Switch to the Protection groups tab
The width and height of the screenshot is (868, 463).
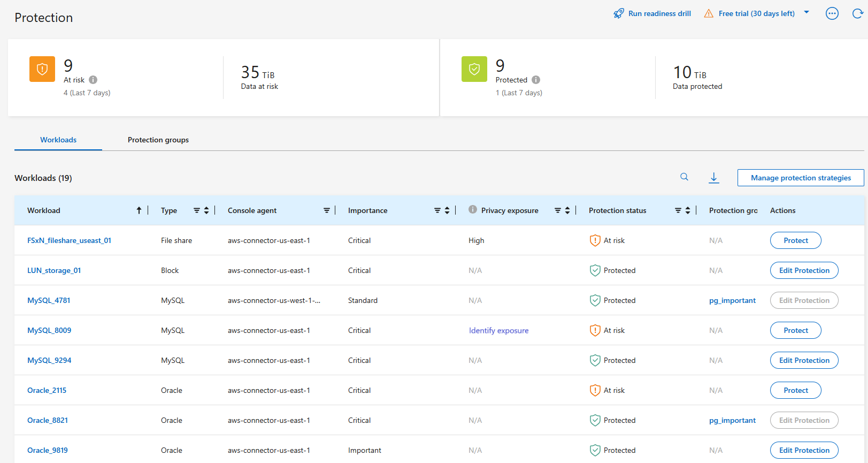(158, 140)
